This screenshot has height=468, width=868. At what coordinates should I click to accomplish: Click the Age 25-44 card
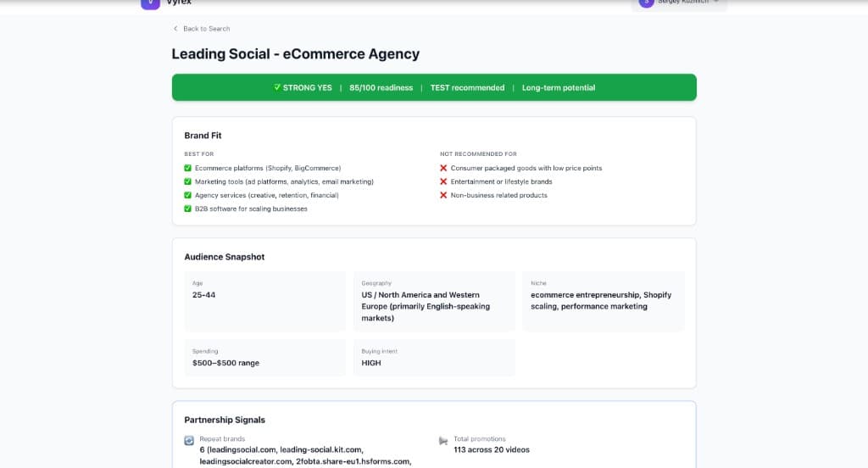click(x=264, y=301)
